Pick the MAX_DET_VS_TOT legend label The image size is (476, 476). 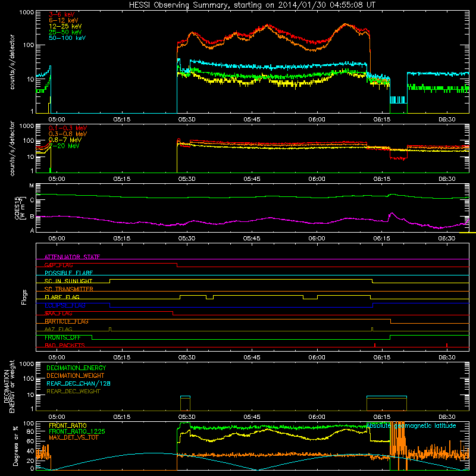point(73,437)
